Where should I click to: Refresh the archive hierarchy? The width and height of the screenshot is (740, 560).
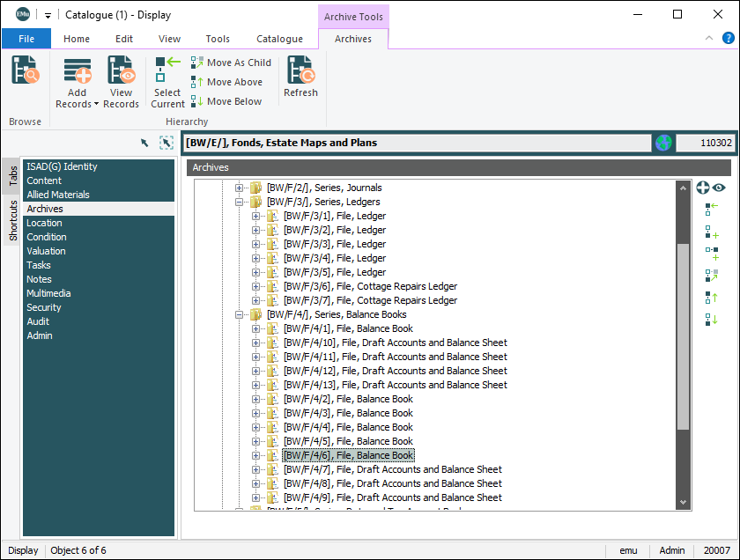click(300, 77)
